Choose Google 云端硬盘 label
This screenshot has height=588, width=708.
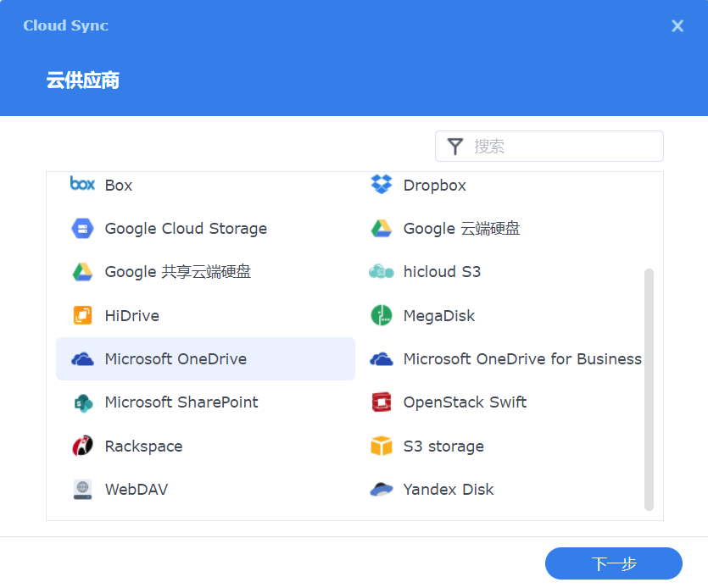461,229
